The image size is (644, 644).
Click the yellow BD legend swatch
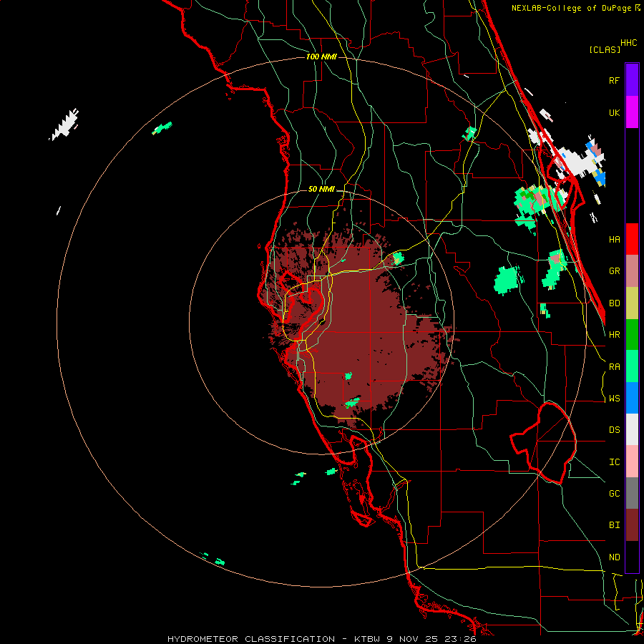coord(632,303)
